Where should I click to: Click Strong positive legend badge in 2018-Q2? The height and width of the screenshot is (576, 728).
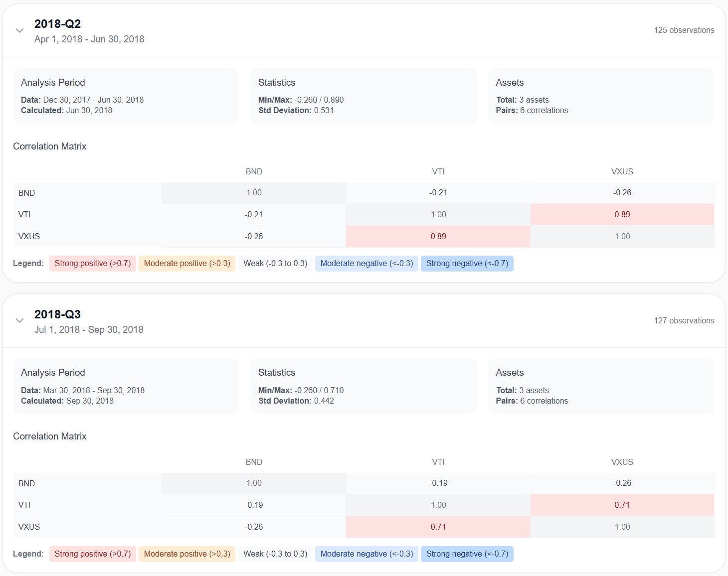coord(92,264)
